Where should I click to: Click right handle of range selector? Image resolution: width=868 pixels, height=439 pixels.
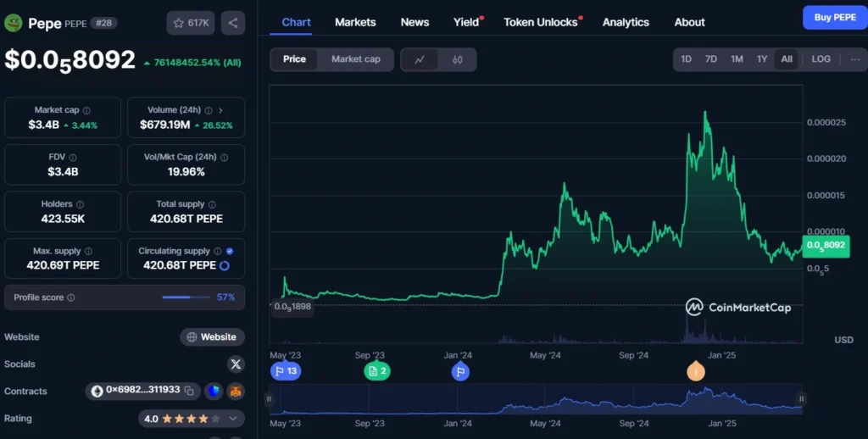pos(801,398)
